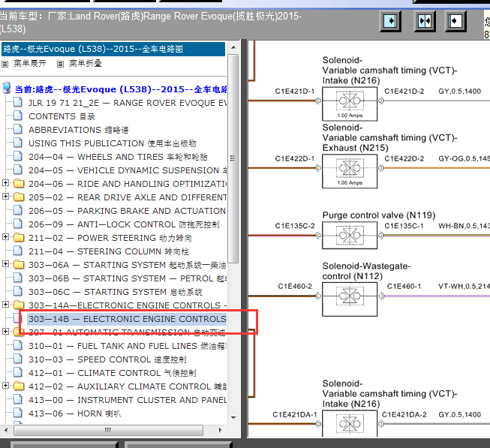Click the 211-02 folder icon
The height and width of the screenshot is (448, 490).
coord(19,237)
